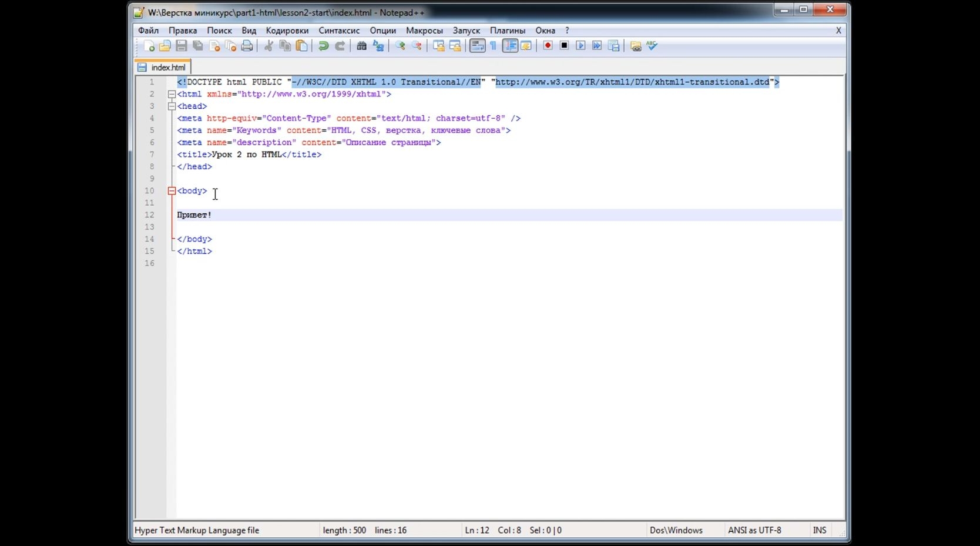Paste using the clipboard icon
This screenshot has width=980, height=546.
tap(301, 46)
